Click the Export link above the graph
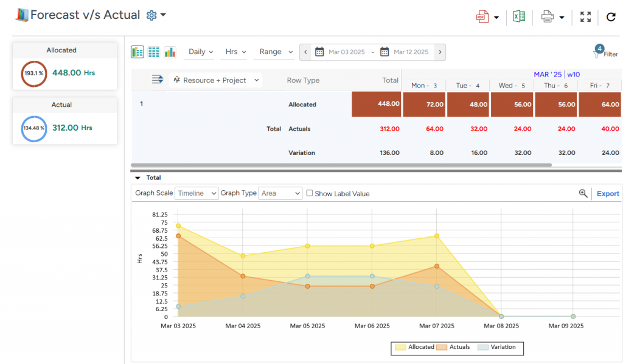623x364 pixels. click(x=608, y=193)
